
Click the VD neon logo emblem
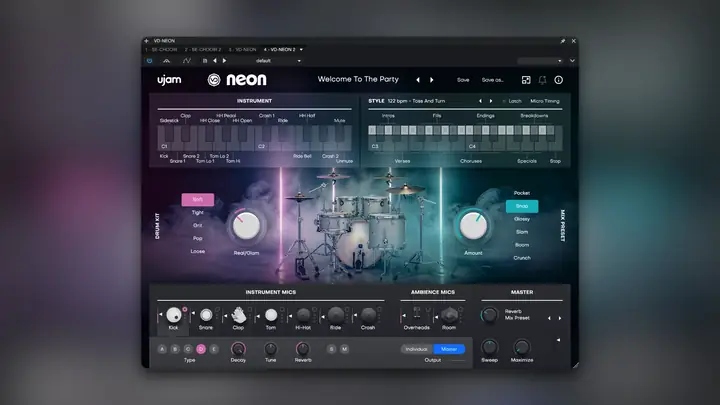[x=214, y=80]
